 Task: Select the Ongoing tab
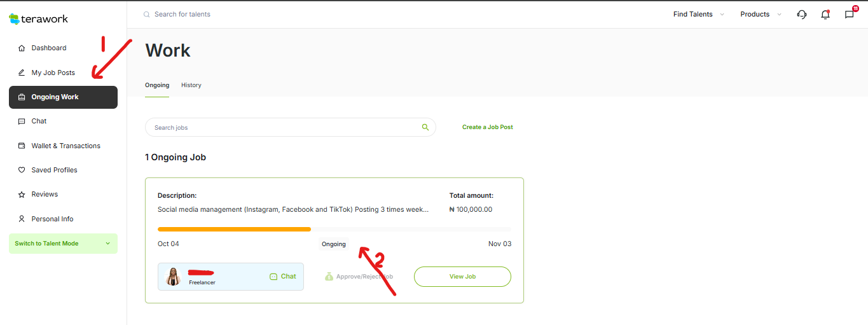pyautogui.click(x=157, y=85)
